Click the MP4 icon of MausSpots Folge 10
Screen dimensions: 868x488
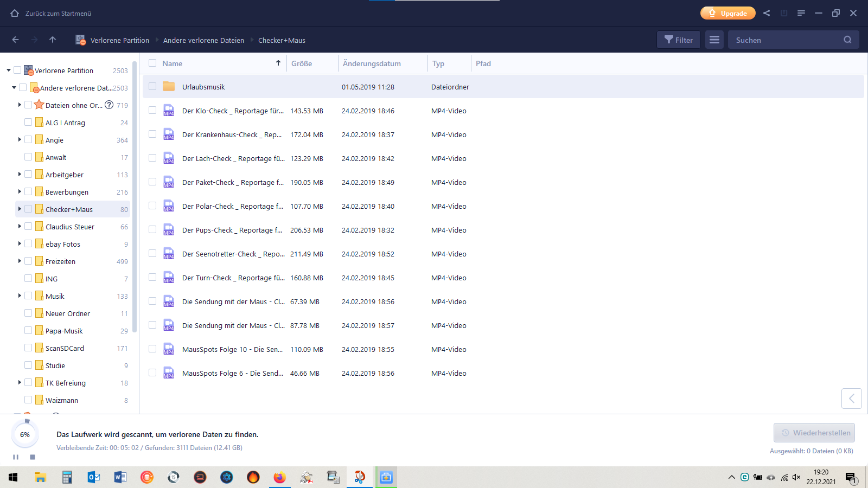[x=169, y=349]
